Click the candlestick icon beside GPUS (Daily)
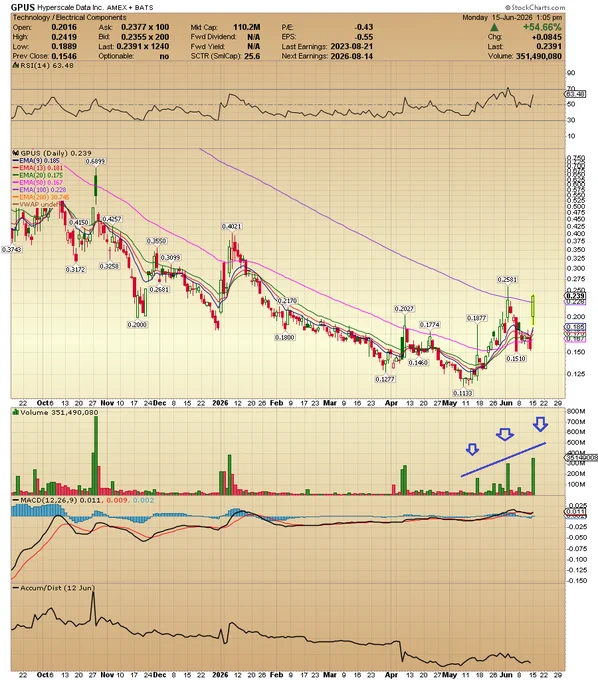598x680 pixels. 16,153
